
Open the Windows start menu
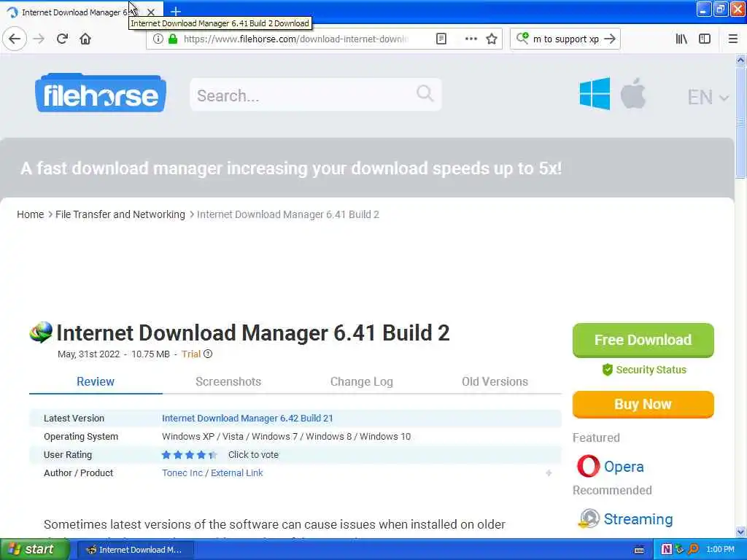pyautogui.click(x=34, y=550)
